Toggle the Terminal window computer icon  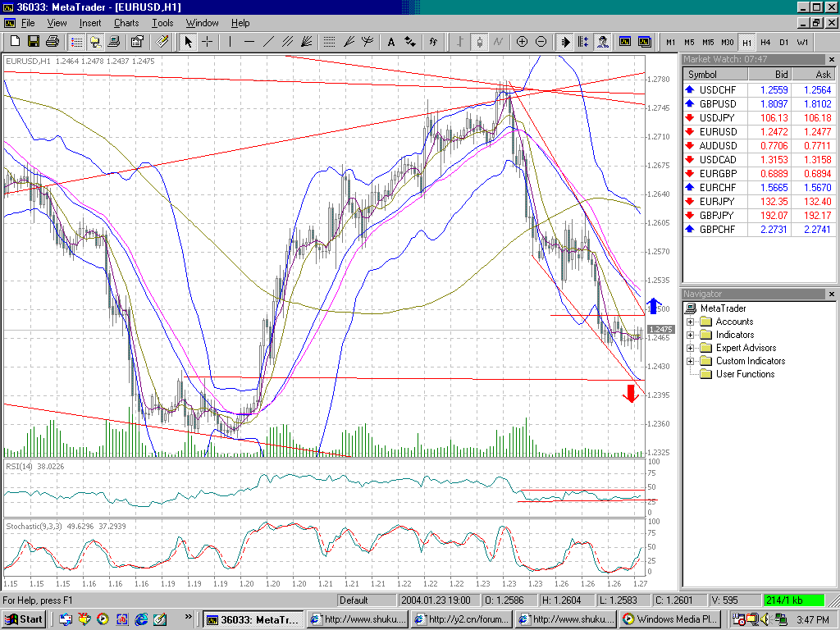pos(113,41)
